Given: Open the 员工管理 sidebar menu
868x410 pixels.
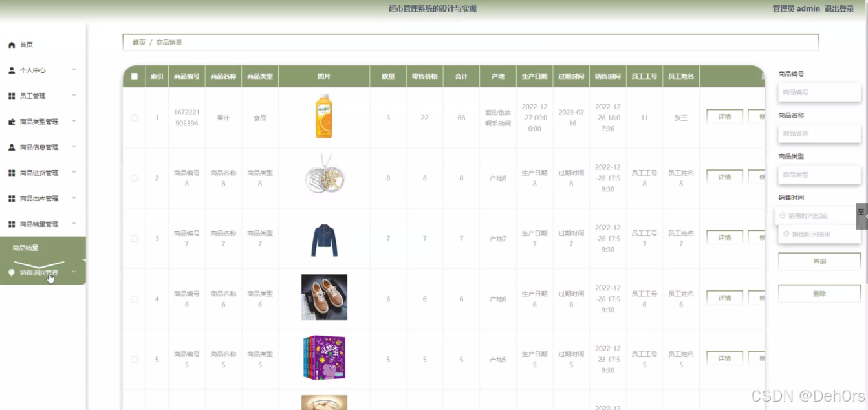Looking at the screenshot, I should point(43,96).
